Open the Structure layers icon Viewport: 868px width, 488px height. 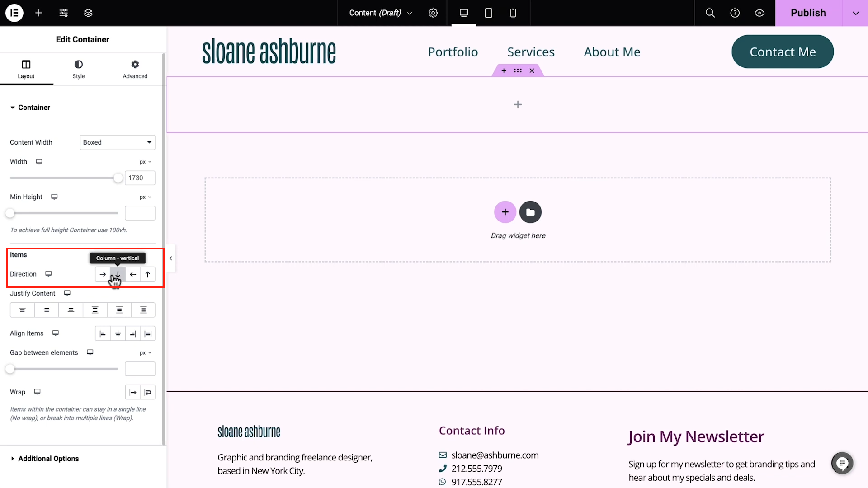click(88, 13)
